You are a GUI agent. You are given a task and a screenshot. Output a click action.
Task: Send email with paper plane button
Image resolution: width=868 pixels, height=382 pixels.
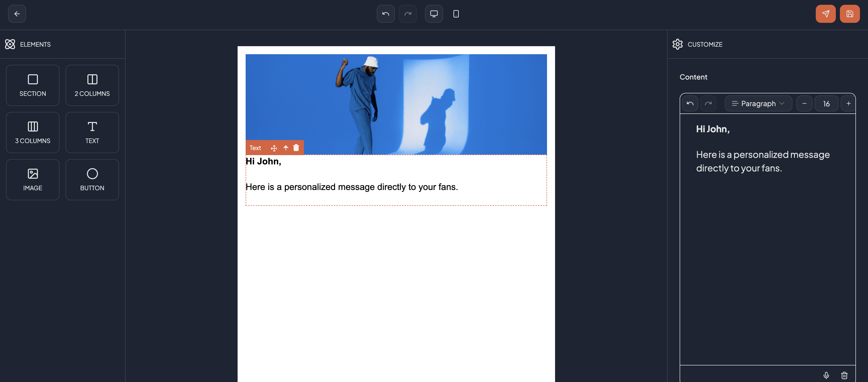pos(825,14)
